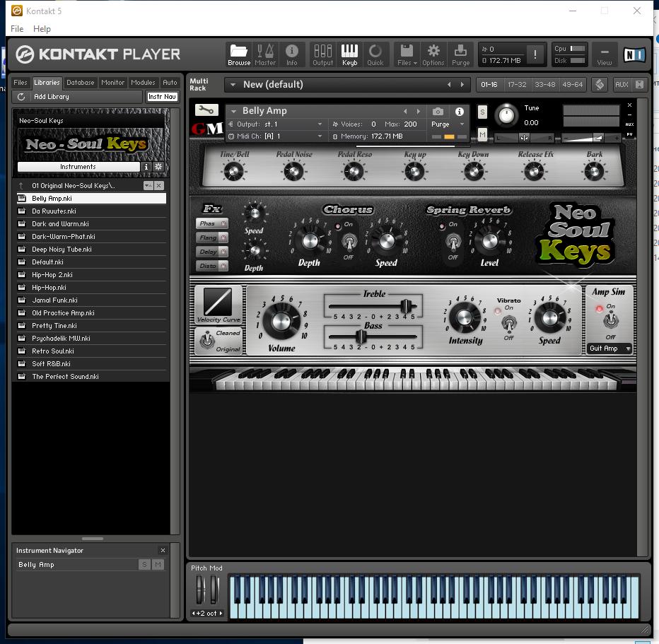Open the Quick load icon
The height and width of the screenshot is (644, 659).
375,55
